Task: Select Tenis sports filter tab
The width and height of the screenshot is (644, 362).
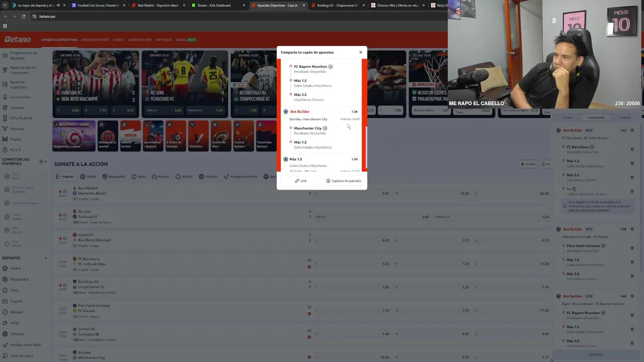Action: click(x=138, y=177)
